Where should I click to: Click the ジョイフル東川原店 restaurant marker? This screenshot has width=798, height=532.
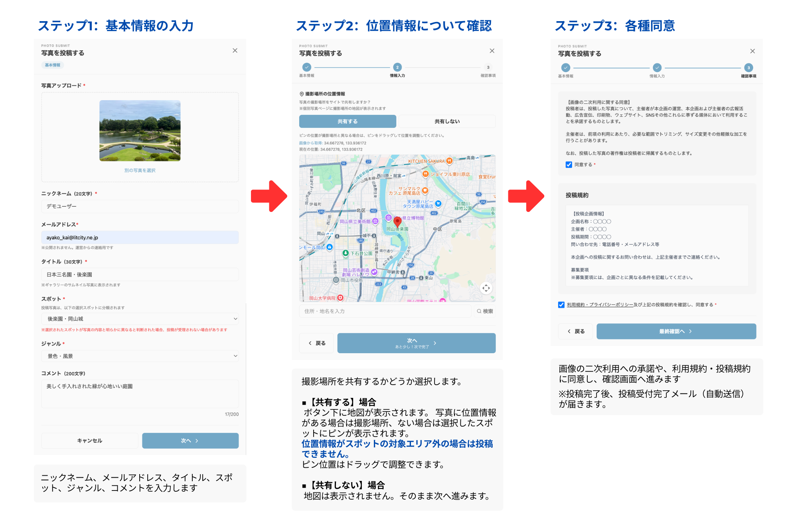tap(426, 174)
